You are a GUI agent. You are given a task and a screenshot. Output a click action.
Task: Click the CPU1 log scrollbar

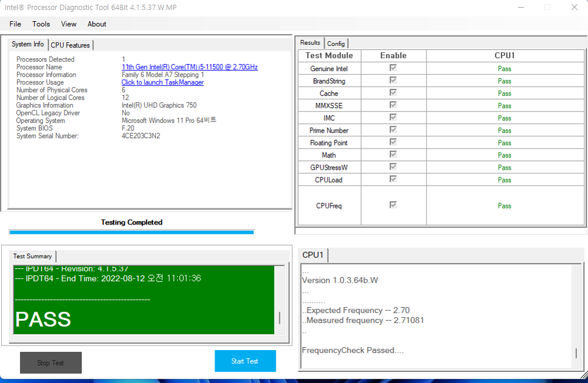576,317
